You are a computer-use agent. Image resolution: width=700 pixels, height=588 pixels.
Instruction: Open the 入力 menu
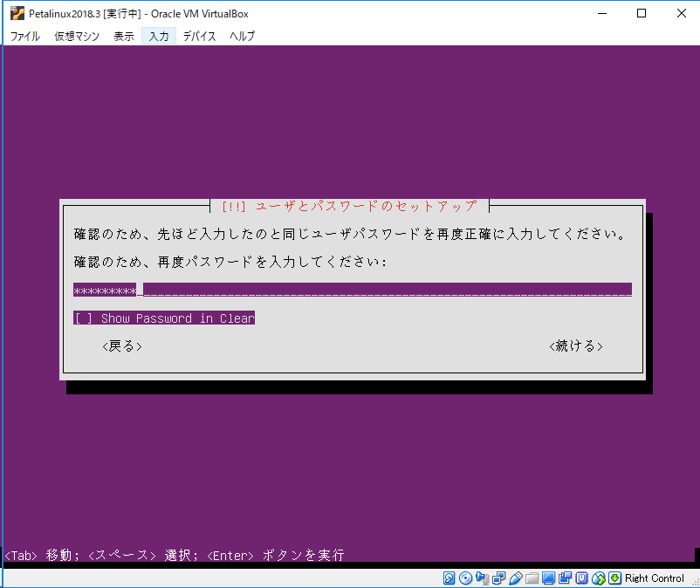158,36
